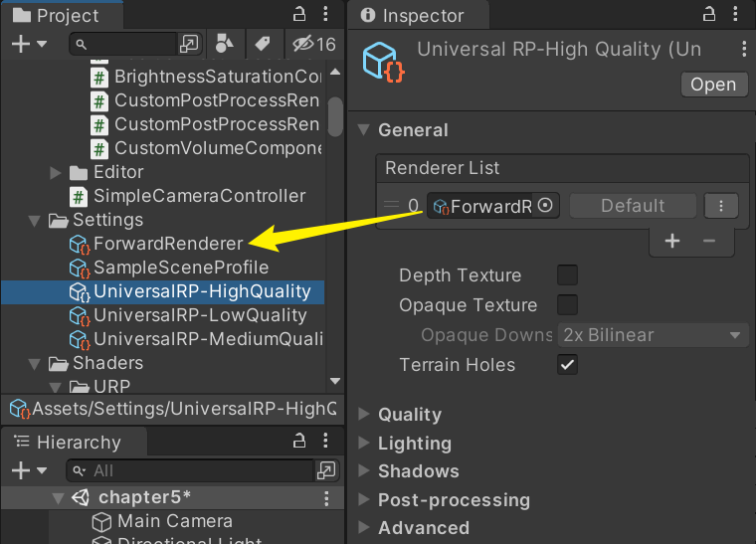Viewport: 756px width, 544px height.
Task: Click the search-by-label tag icon
Action: [x=262, y=44]
